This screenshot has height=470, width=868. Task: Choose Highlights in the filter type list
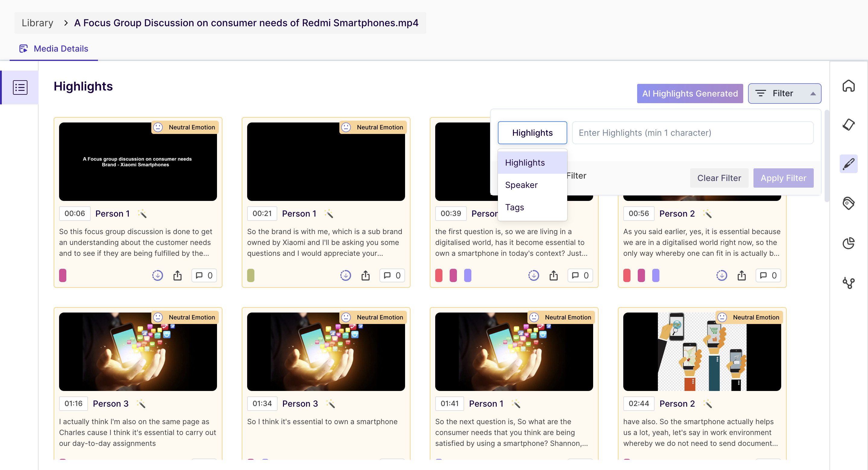click(x=532, y=163)
